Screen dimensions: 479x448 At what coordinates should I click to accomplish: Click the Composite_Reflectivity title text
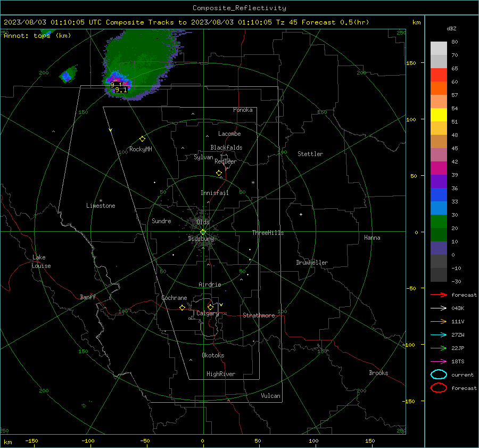[240, 8]
